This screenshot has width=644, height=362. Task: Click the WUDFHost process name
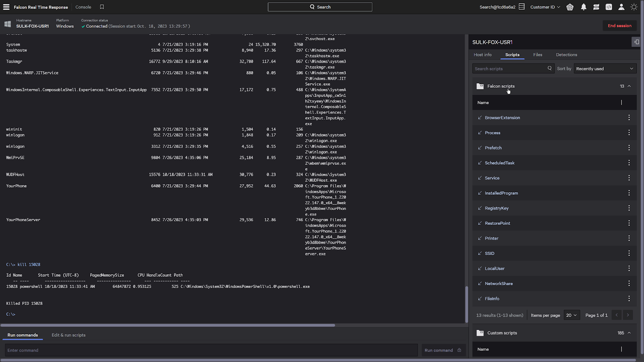(15, 175)
